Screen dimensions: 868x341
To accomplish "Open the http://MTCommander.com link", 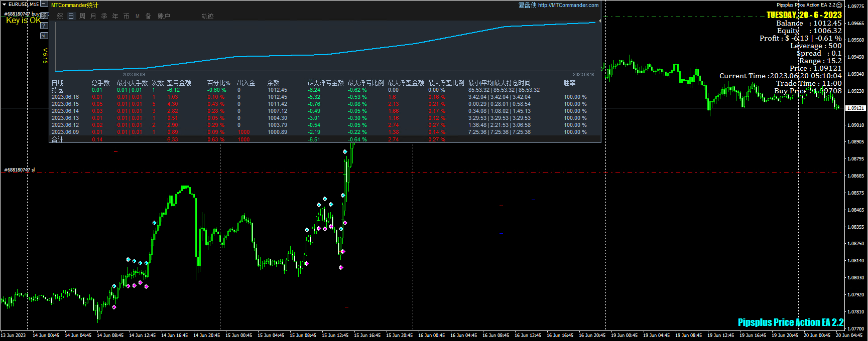I will click(x=568, y=5).
